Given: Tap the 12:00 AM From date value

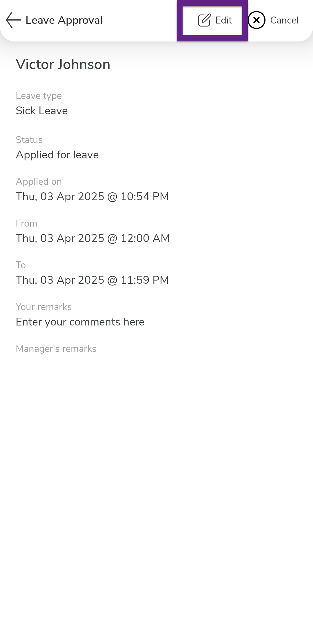Looking at the screenshot, I should click(93, 238).
